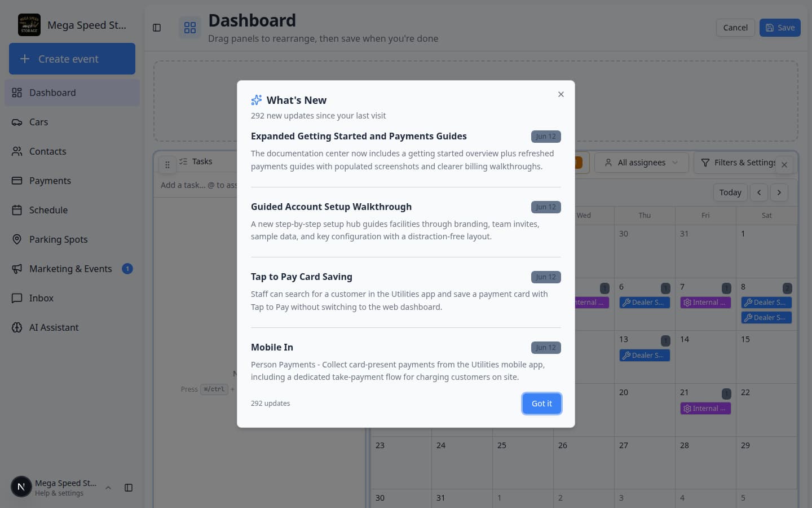This screenshot has height=508, width=812.
Task: Click the bottom sidebar collapse icon
Action: click(129, 488)
